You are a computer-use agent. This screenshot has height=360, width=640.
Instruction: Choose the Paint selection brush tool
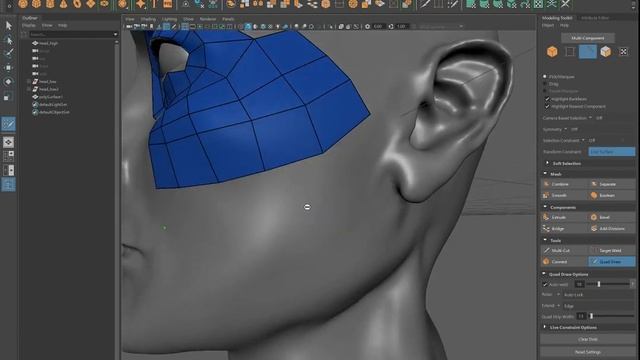(x=9, y=53)
